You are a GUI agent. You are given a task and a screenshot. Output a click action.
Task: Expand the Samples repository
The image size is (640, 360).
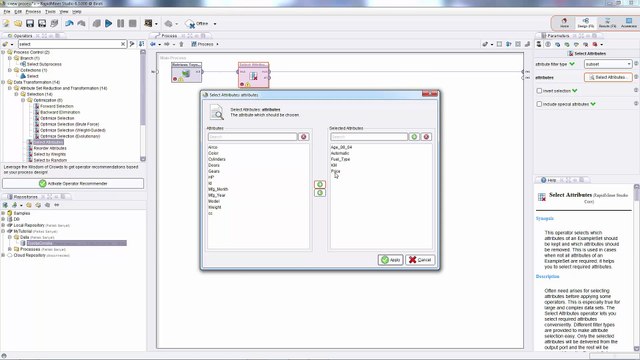click(x=3, y=213)
